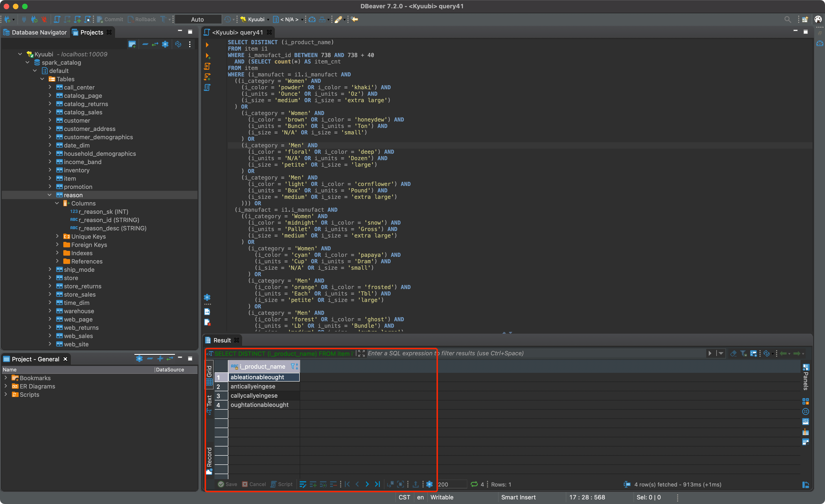The width and height of the screenshot is (825, 504).
Task: Switch to the Database Navigator tab
Action: coord(35,32)
